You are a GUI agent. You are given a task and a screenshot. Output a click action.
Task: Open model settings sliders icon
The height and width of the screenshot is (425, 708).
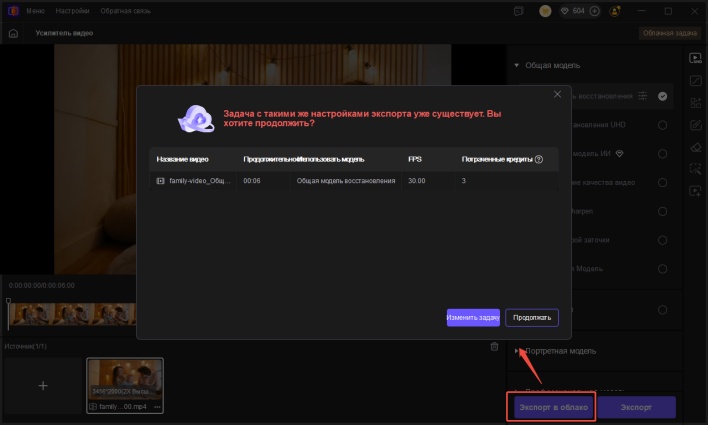(643, 96)
